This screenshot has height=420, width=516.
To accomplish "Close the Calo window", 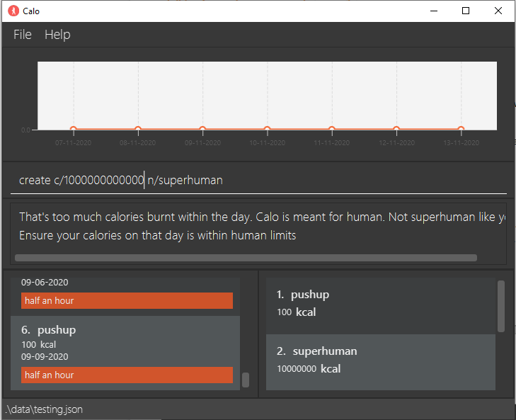I will tap(498, 11).
